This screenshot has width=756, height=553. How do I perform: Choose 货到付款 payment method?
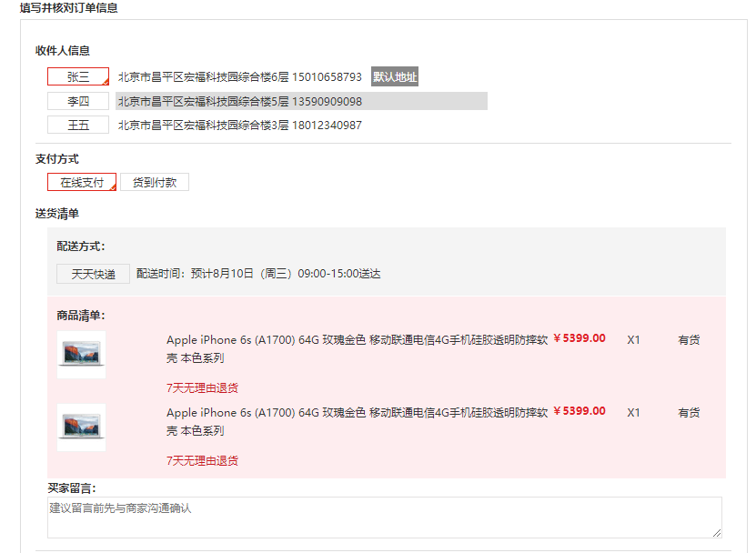pos(155,182)
